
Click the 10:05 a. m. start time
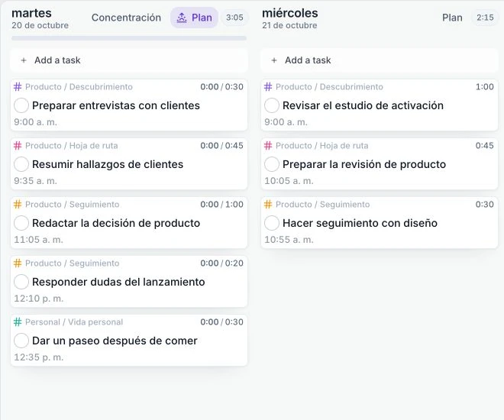click(x=289, y=181)
